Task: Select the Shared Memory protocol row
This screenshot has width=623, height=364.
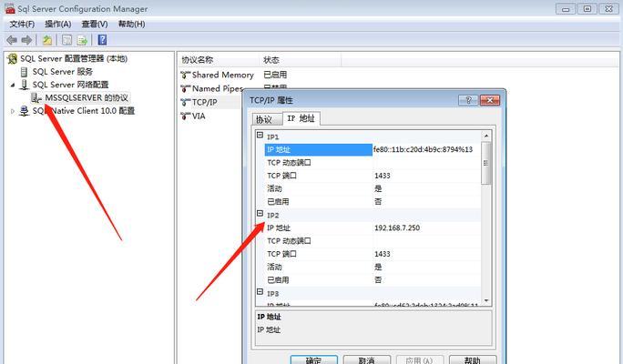Action: point(222,75)
